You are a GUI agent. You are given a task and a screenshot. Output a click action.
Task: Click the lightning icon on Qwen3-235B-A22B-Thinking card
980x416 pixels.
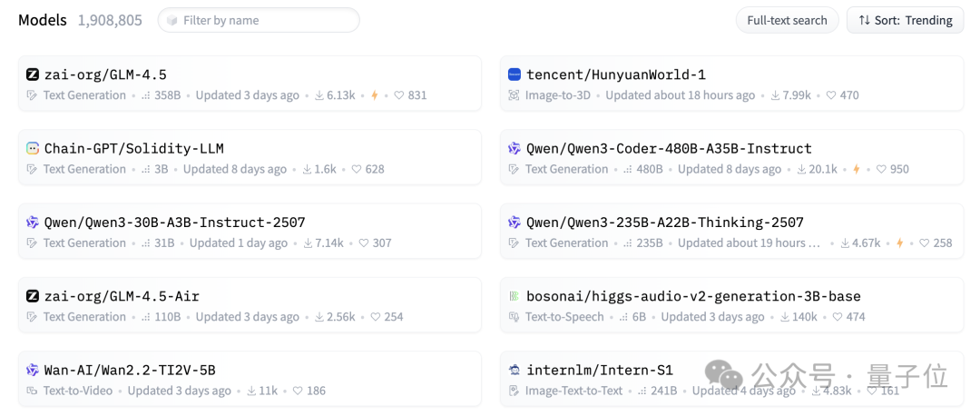click(x=900, y=243)
